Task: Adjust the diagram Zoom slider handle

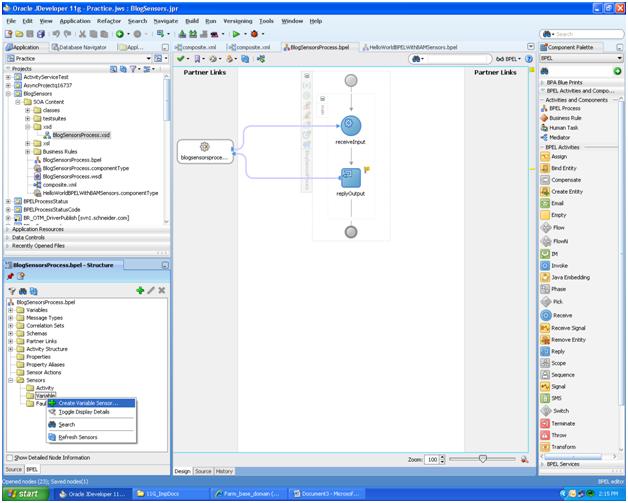Action: click(483, 459)
